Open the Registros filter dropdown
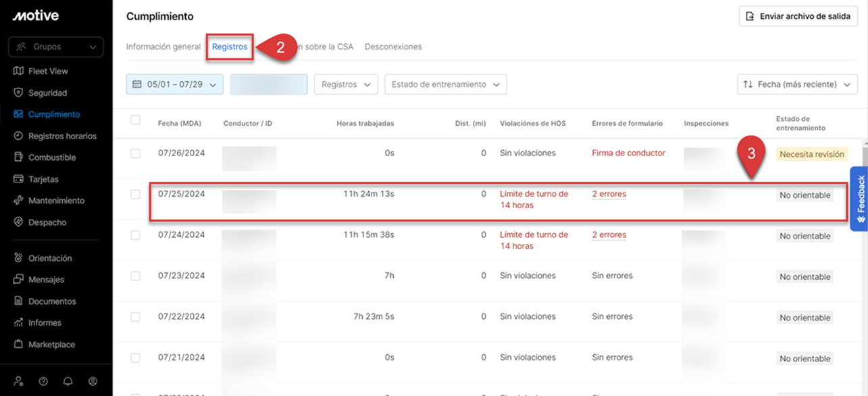 pos(346,84)
